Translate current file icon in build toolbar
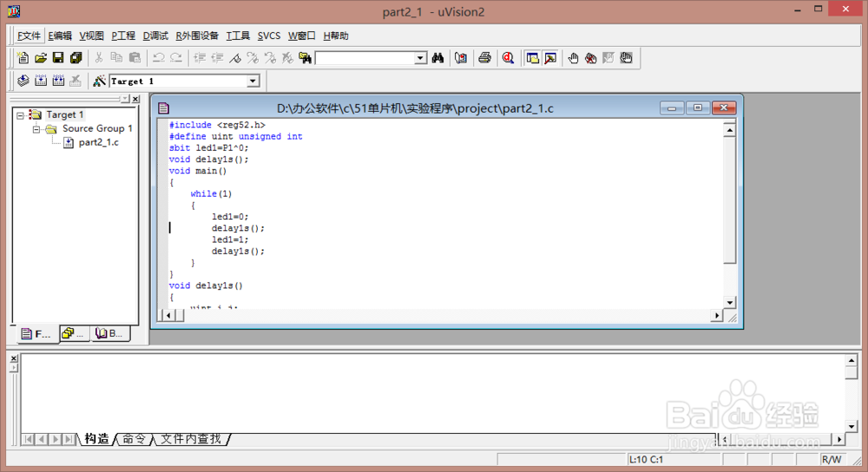 (x=23, y=81)
